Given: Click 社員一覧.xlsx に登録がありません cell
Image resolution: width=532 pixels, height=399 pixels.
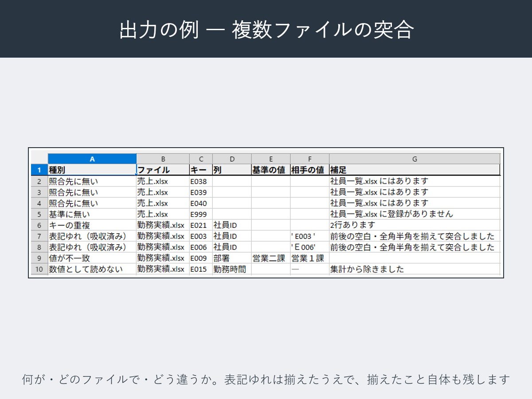Looking at the screenshot, I should (415, 214).
